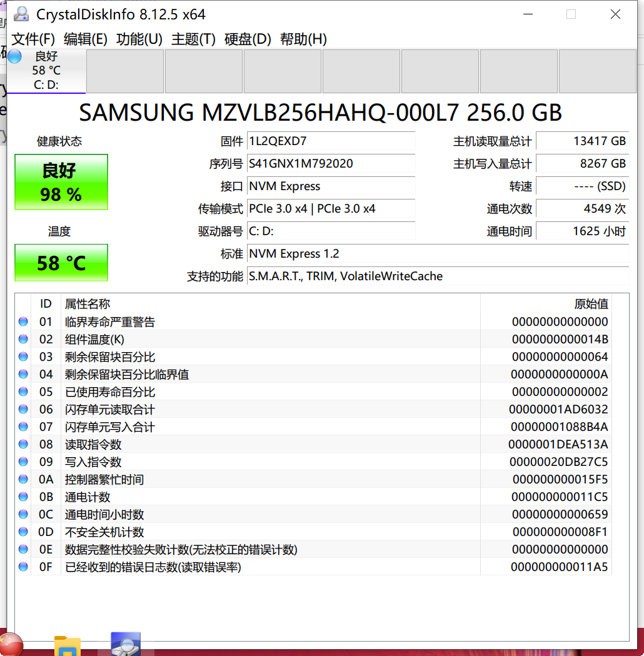Select row 临界寿命严重警告
The width and height of the screenshot is (644, 656).
click(313, 321)
